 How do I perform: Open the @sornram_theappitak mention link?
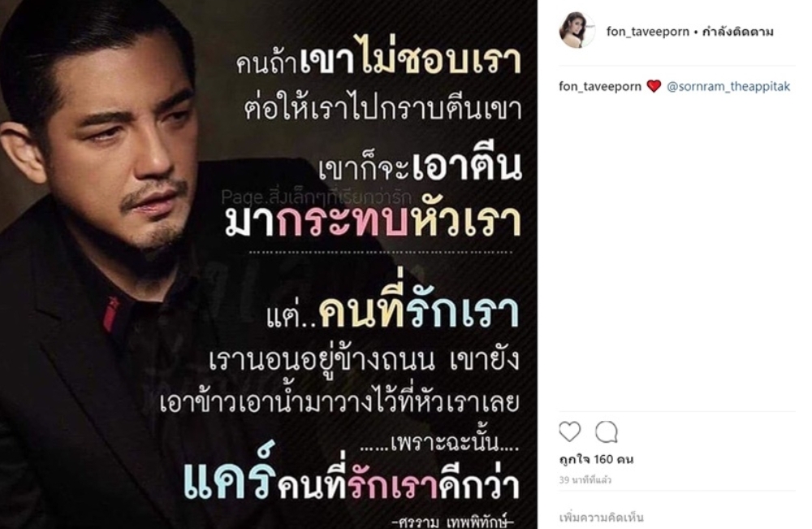[728, 86]
